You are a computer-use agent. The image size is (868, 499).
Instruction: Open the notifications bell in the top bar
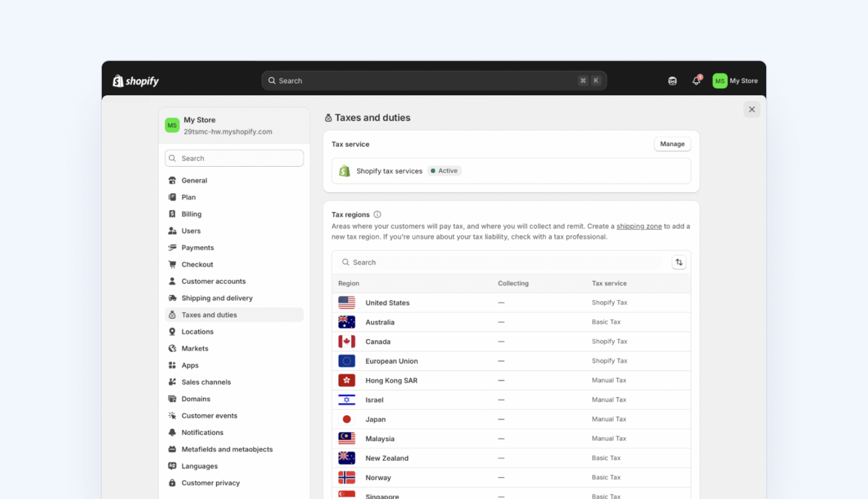(696, 80)
